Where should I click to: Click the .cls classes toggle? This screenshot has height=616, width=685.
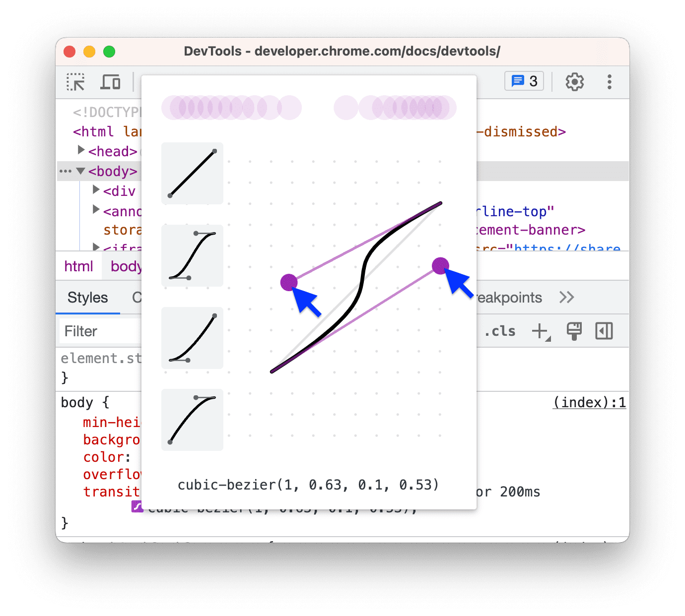(x=500, y=331)
